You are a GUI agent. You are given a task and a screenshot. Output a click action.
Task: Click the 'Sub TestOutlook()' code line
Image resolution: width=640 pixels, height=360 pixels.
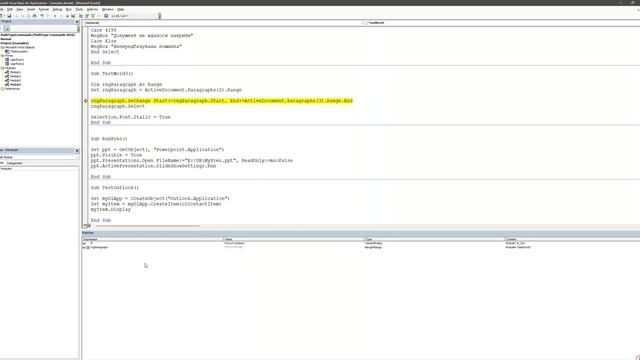tap(115, 188)
